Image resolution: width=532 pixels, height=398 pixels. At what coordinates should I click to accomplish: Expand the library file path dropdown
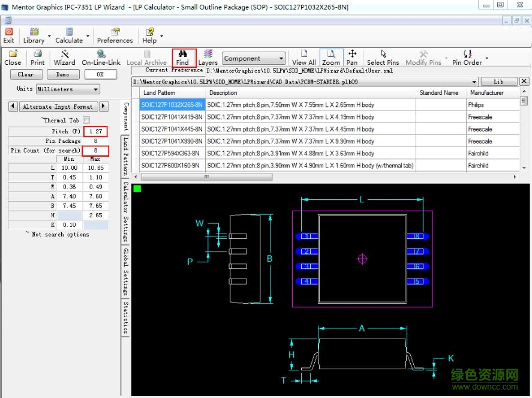474,82
